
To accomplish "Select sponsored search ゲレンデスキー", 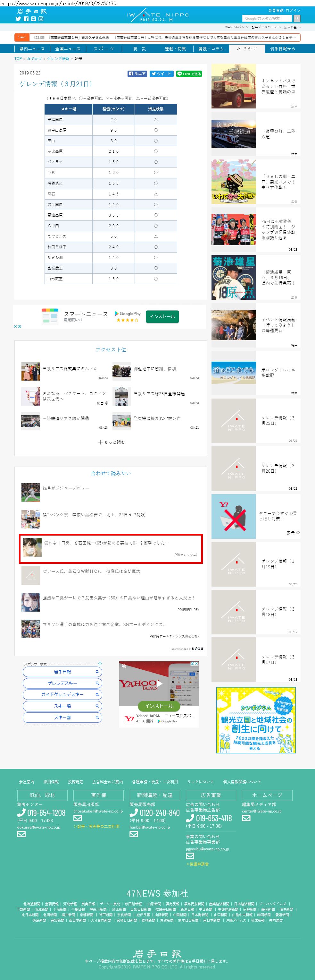I will point(62,683).
